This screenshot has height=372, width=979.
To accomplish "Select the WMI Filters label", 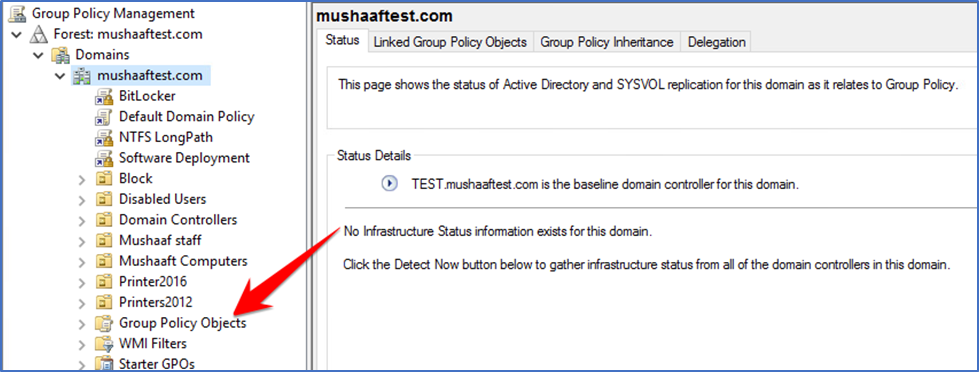I will [x=152, y=343].
